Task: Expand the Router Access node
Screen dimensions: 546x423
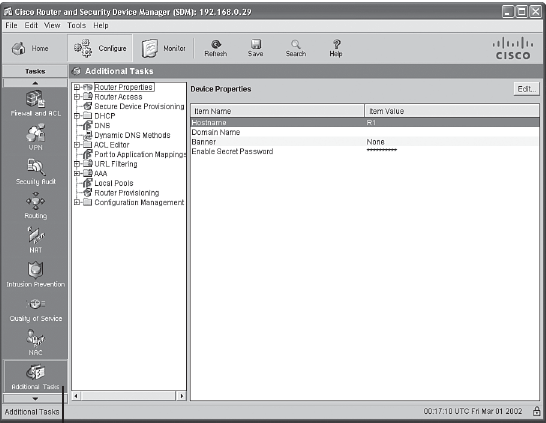Action: [x=77, y=97]
